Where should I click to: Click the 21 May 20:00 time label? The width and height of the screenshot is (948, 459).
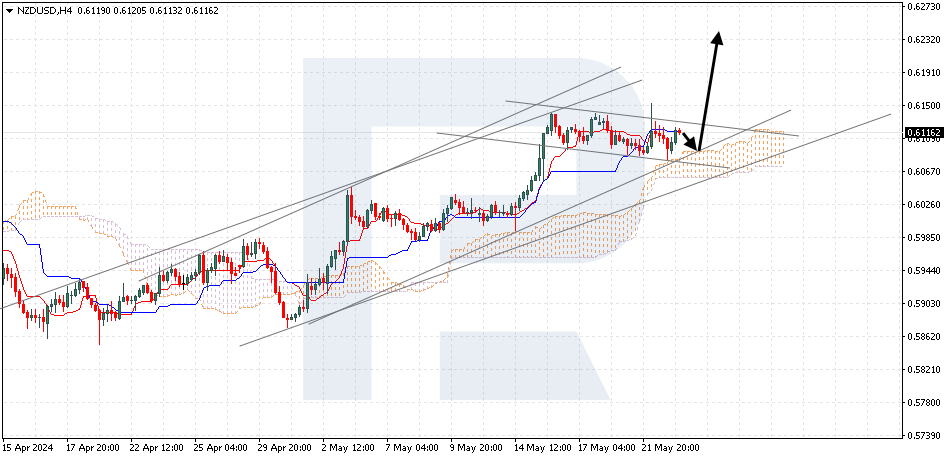pos(669,448)
